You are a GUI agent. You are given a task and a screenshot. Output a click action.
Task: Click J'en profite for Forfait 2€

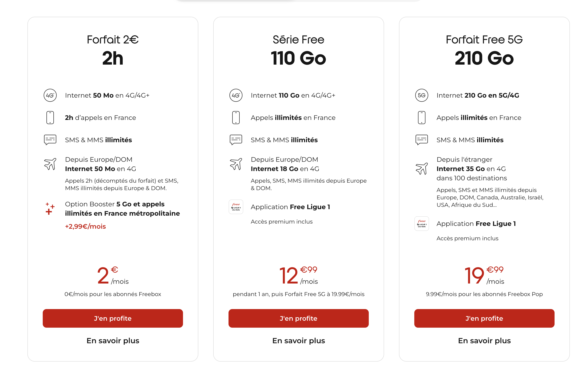coord(113,318)
